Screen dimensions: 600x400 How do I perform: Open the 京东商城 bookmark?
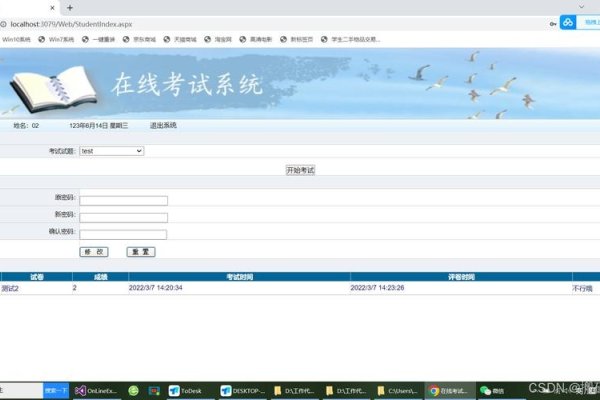click(x=139, y=39)
